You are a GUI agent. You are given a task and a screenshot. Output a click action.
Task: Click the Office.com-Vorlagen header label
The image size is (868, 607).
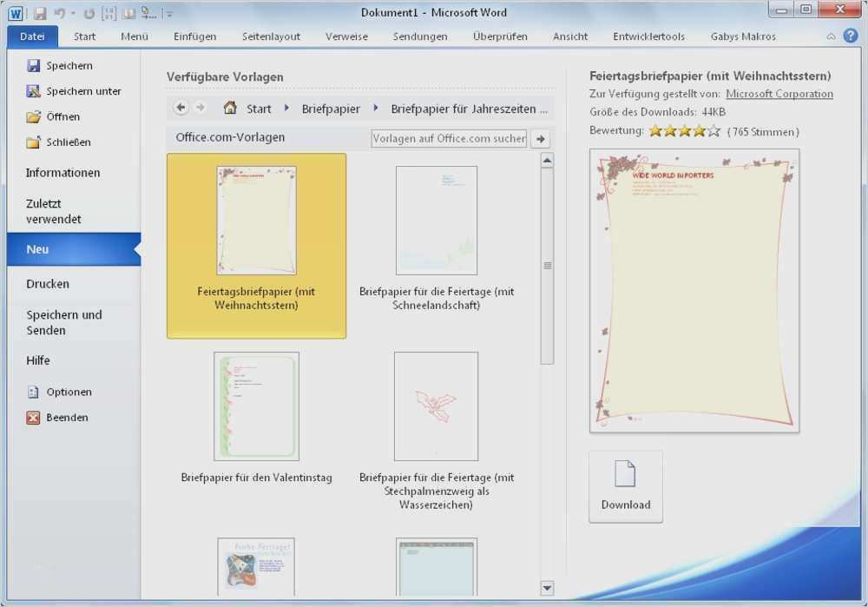pyautogui.click(x=230, y=137)
